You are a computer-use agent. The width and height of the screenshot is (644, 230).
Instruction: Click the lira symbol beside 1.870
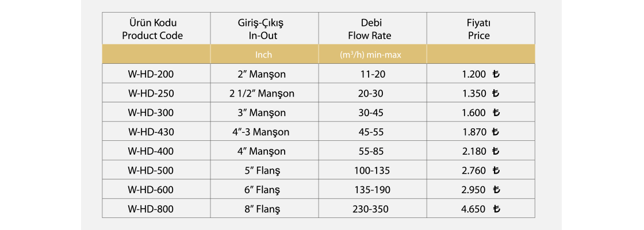[x=497, y=132]
